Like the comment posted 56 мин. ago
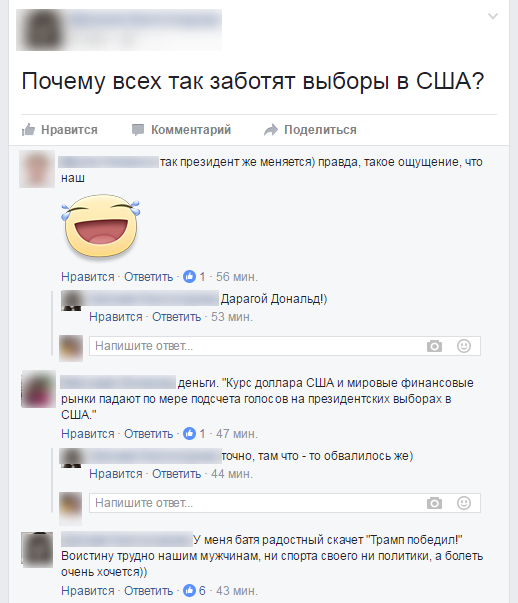The width and height of the screenshot is (518, 603). click(88, 277)
